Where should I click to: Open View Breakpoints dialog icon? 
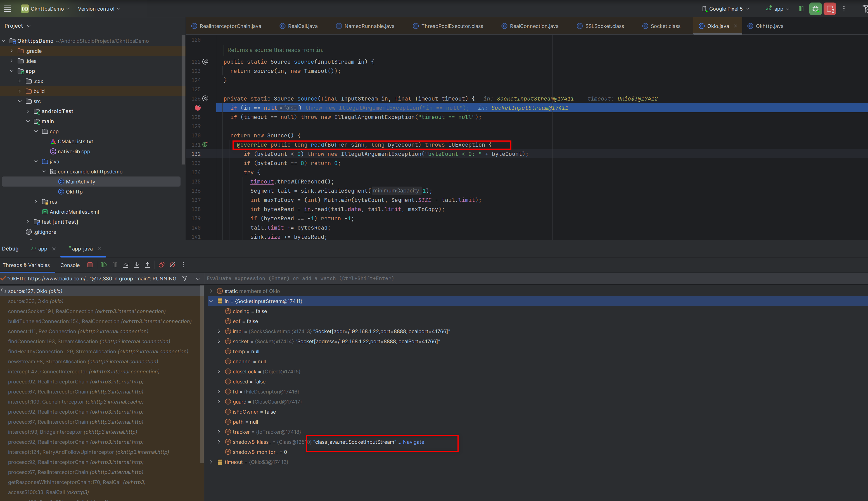[x=162, y=265]
